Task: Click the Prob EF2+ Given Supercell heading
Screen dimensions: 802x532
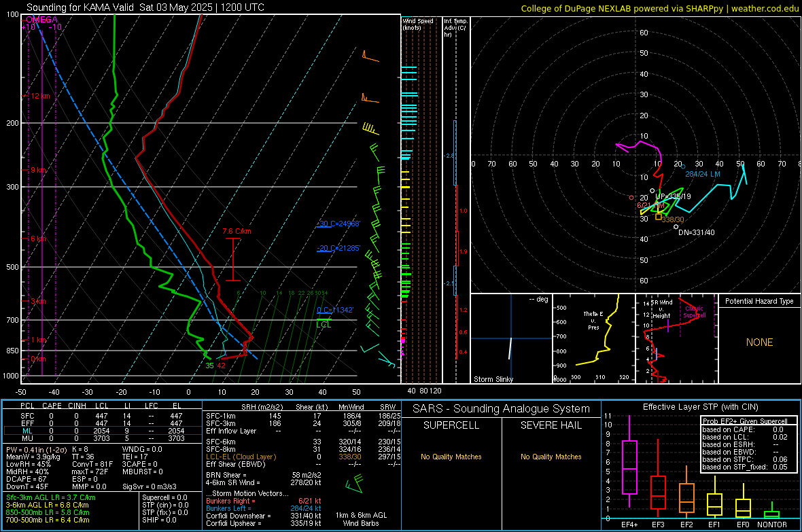Action: pyautogui.click(x=745, y=421)
